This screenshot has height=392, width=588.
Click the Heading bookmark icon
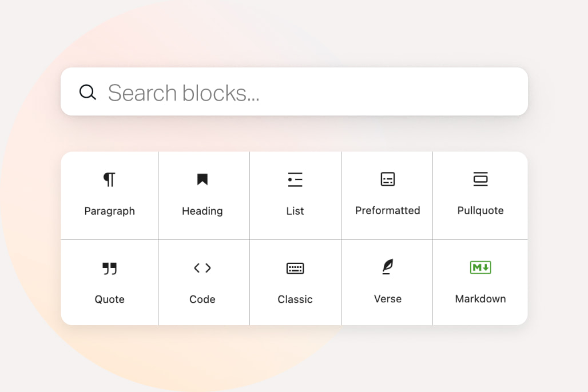[202, 179]
